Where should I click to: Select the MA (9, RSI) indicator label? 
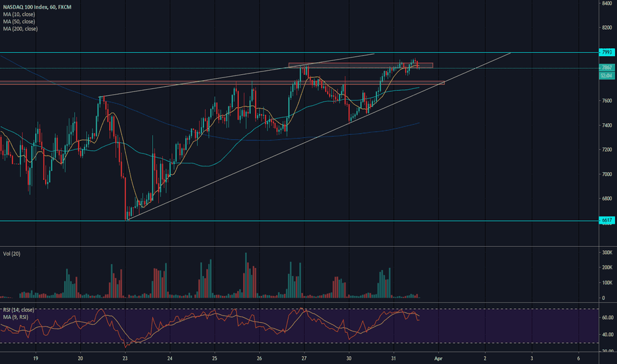(x=16, y=317)
